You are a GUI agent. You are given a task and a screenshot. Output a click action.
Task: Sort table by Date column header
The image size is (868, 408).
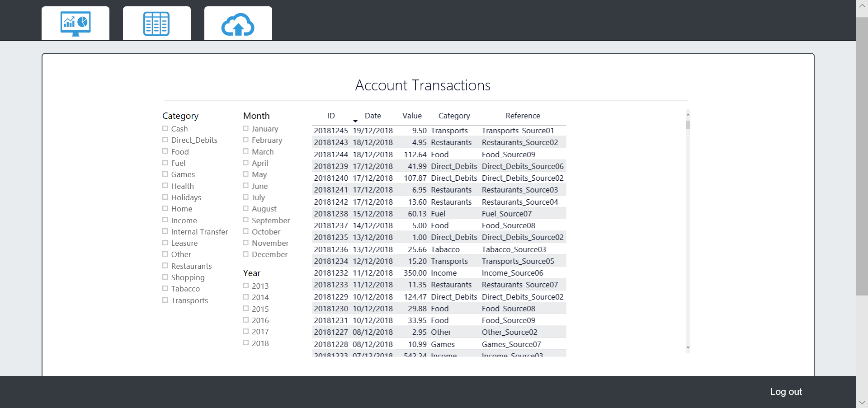coord(373,116)
